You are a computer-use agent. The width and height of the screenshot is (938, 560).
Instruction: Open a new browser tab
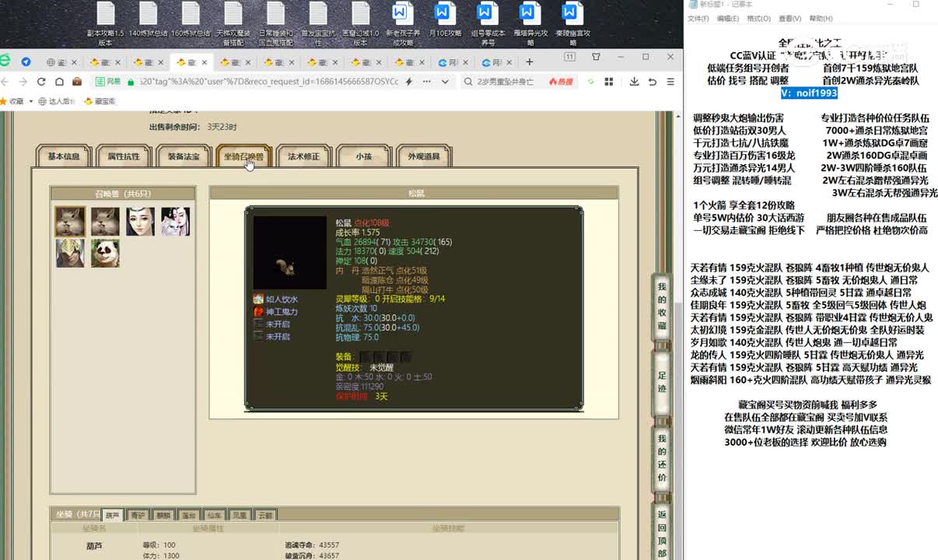(x=530, y=62)
